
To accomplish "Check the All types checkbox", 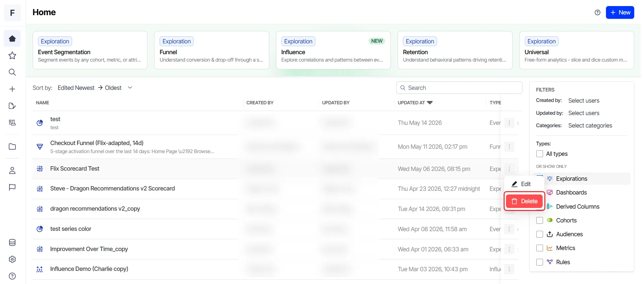I will tap(540, 154).
